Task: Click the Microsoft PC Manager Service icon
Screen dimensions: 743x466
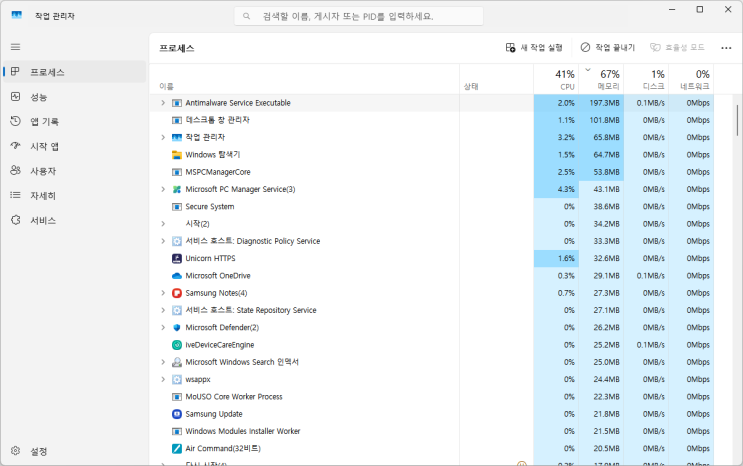Action: [177, 189]
